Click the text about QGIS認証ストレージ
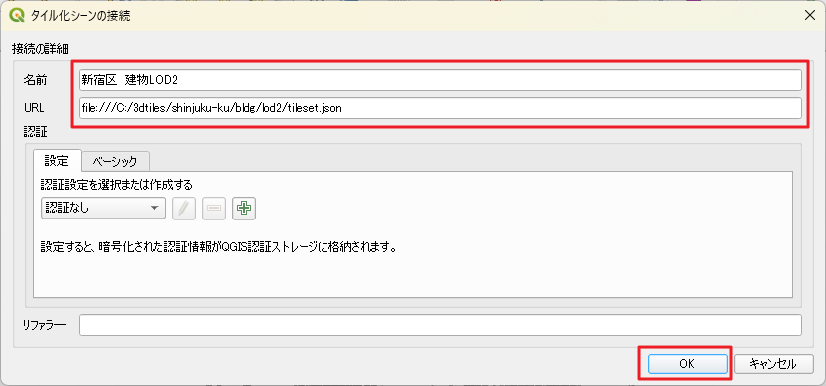This screenshot has height=386, width=826. 218,246
